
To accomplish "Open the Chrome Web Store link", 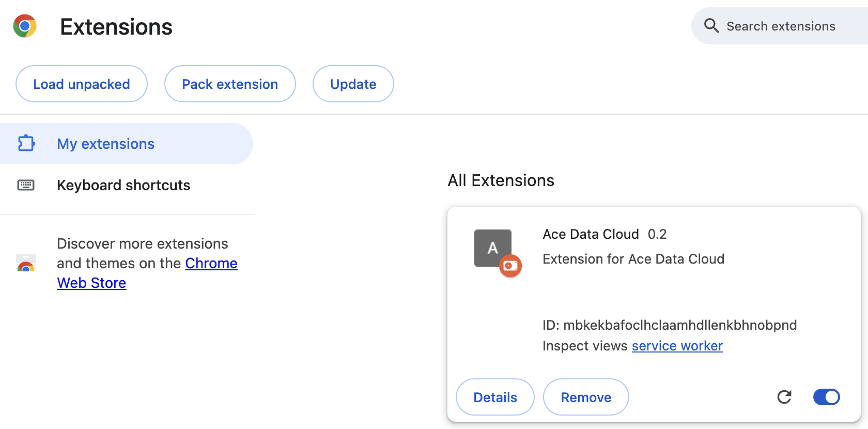I will (211, 264).
